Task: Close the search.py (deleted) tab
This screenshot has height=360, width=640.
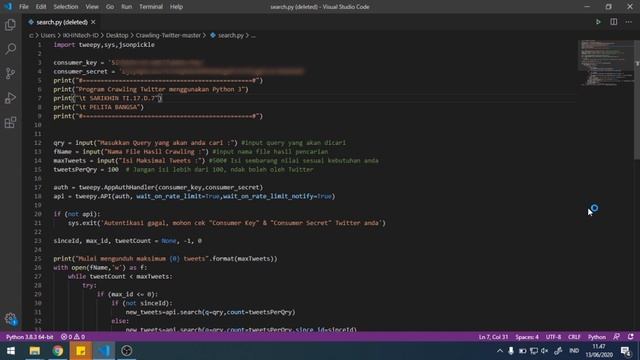Action: click(x=93, y=22)
